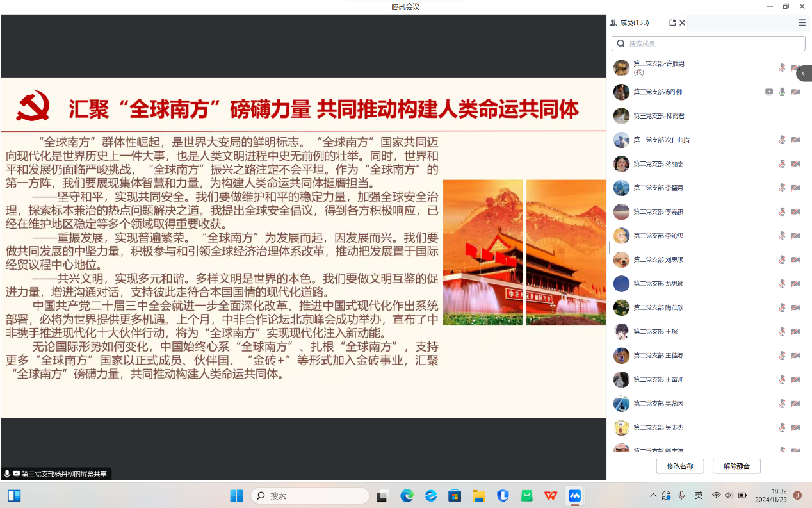812x508 pixels.
Task: Click screen sharing icon next to 杨丹柳
Action: click(769, 92)
